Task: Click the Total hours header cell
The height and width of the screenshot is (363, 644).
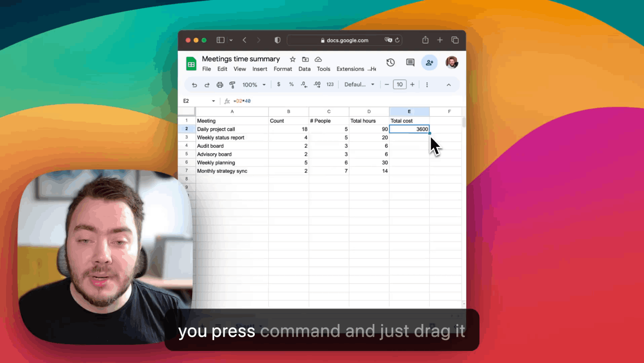Action: (369, 121)
